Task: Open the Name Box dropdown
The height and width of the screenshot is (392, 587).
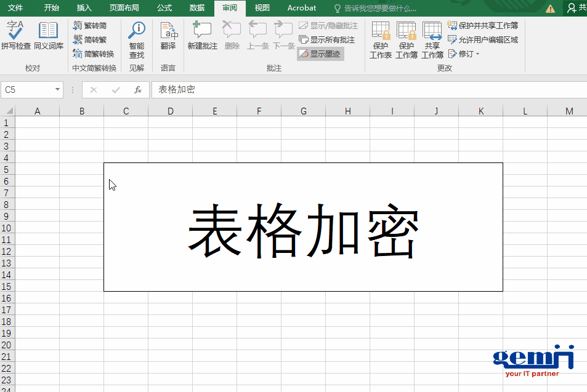Action: (59, 90)
